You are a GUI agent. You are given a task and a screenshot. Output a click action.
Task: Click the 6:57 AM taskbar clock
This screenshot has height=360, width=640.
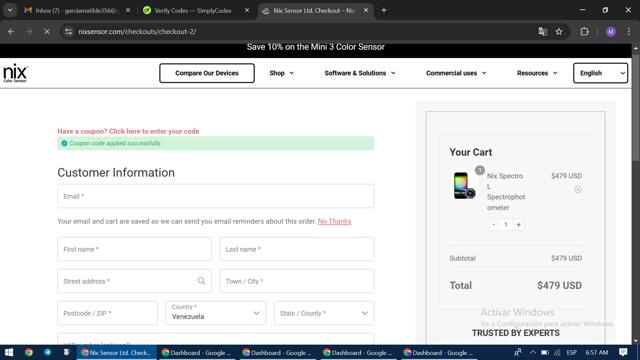click(x=597, y=352)
